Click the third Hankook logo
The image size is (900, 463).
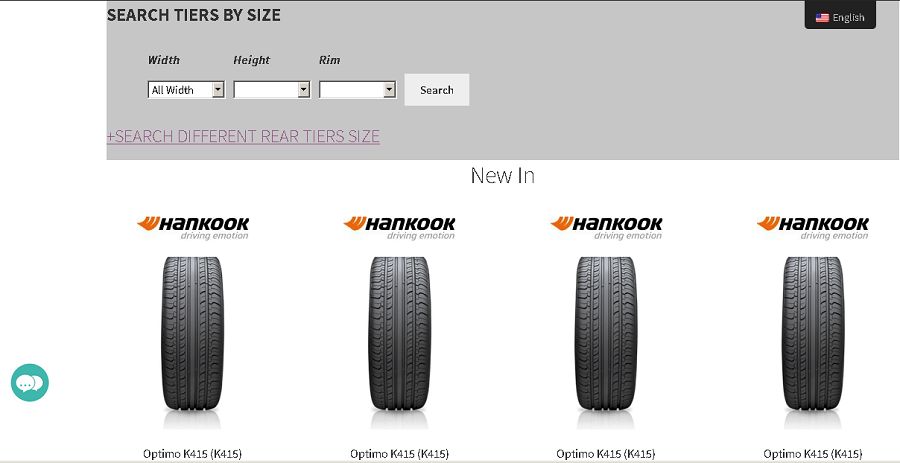coord(606,227)
